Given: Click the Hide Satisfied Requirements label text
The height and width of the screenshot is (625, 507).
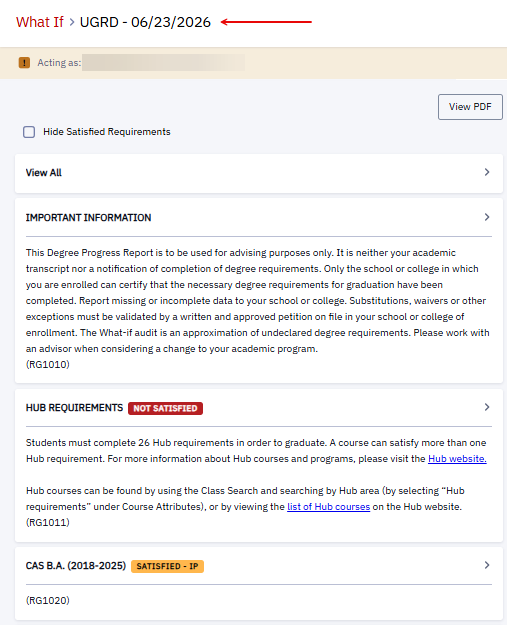Looking at the screenshot, I should coord(107,132).
